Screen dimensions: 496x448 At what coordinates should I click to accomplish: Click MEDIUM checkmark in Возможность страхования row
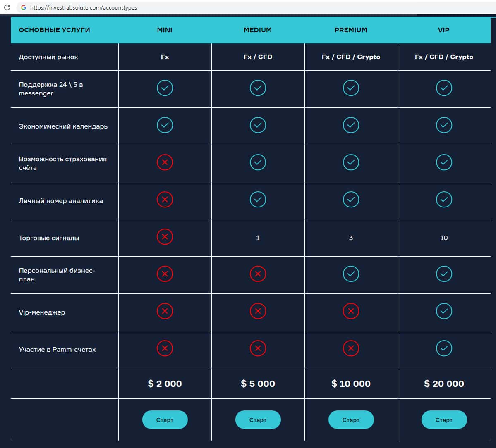click(x=258, y=162)
